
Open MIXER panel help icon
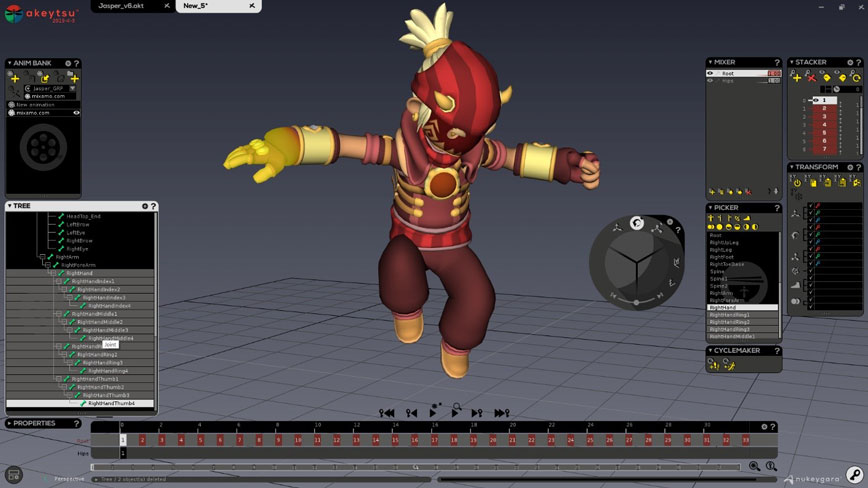(x=777, y=63)
